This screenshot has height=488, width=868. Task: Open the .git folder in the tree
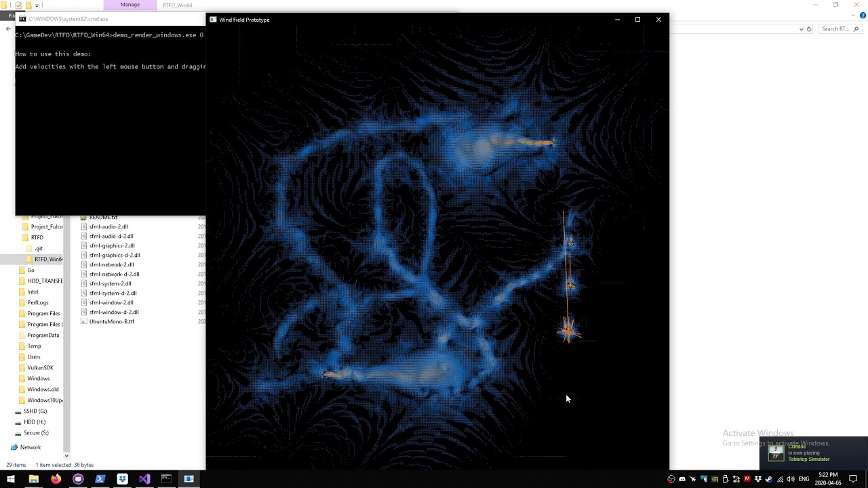34,249
